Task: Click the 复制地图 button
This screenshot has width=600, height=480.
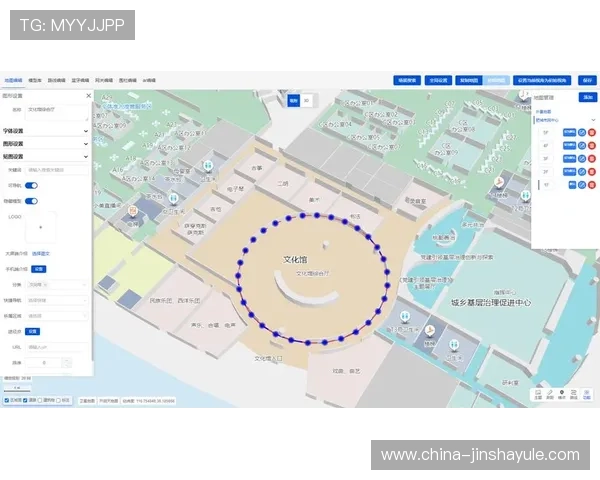Action: pos(469,80)
